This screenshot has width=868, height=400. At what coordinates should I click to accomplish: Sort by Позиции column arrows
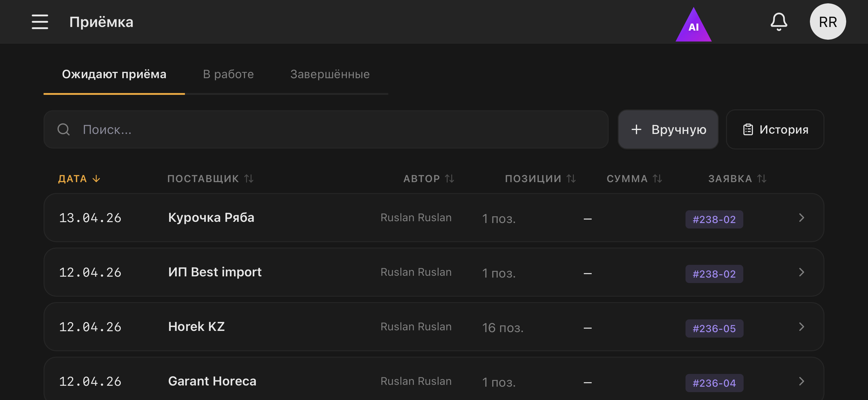point(571,178)
